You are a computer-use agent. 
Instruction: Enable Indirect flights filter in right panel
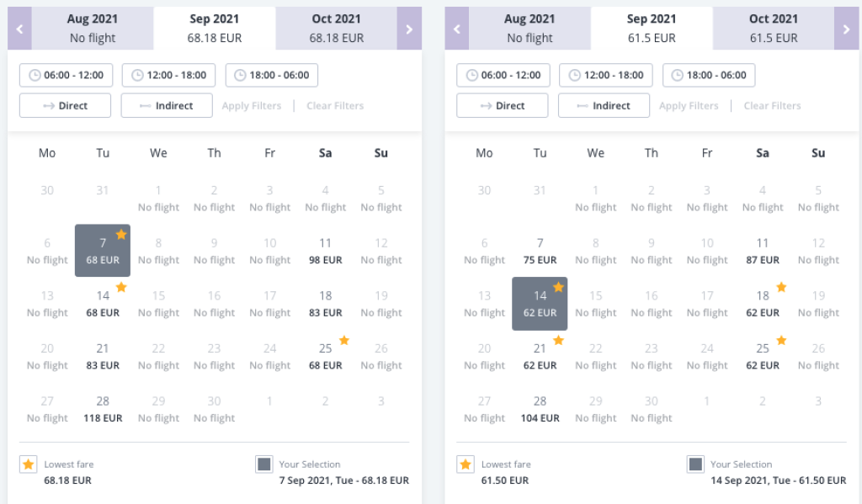[x=604, y=106]
